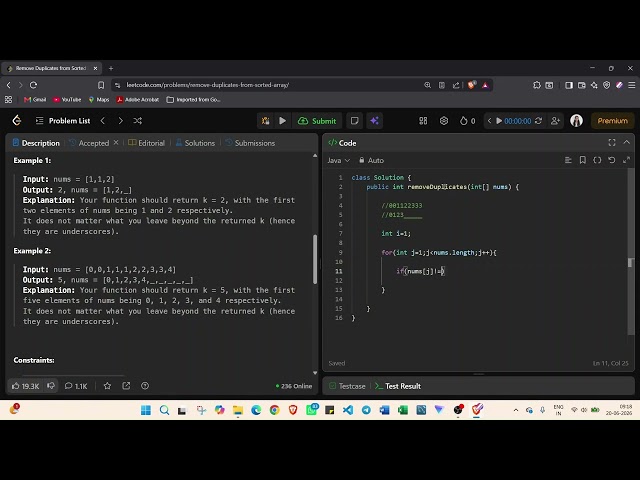Open the Testcase tab
The image size is (640, 480).
click(x=347, y=386)
